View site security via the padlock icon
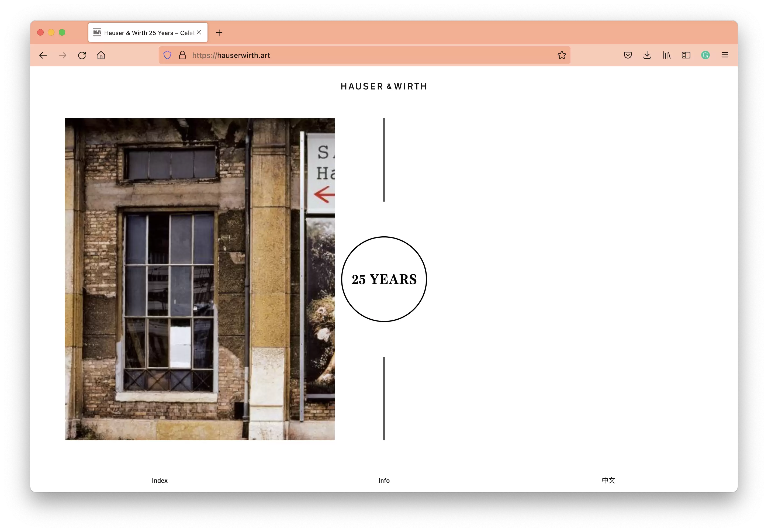Image resolution: width=768 pixels, height=532 pixels. pyautogui.click(x=182, y=55)
